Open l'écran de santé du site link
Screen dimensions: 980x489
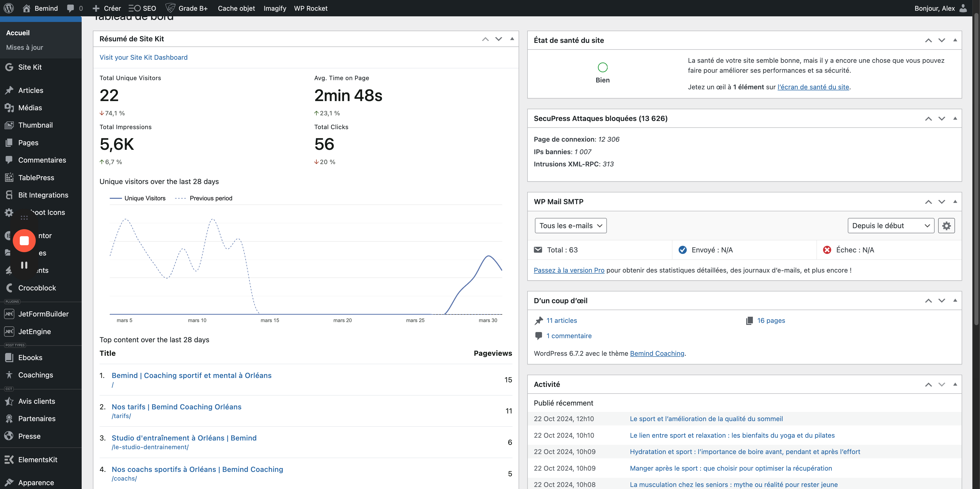point(813,87)
